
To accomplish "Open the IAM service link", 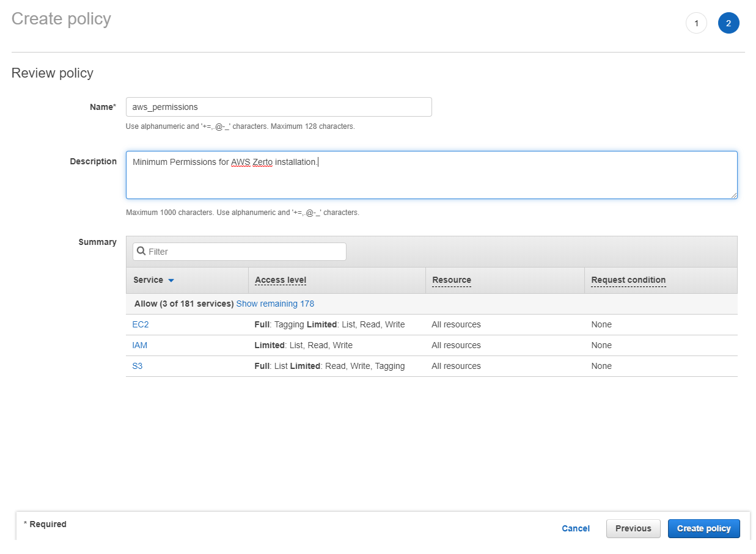I will click(x=140, y=345).
